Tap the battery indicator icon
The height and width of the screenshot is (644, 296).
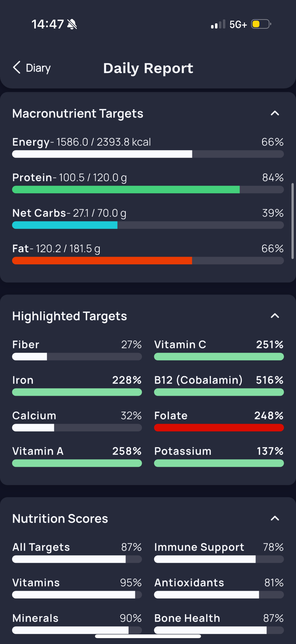pos(261,24)
